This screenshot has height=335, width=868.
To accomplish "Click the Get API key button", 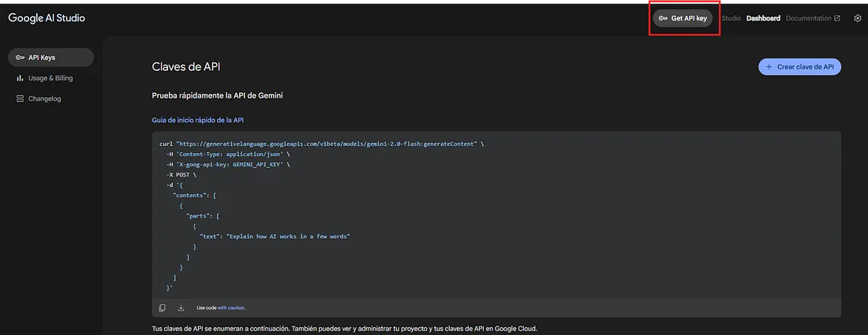I will tap(683, 18).
